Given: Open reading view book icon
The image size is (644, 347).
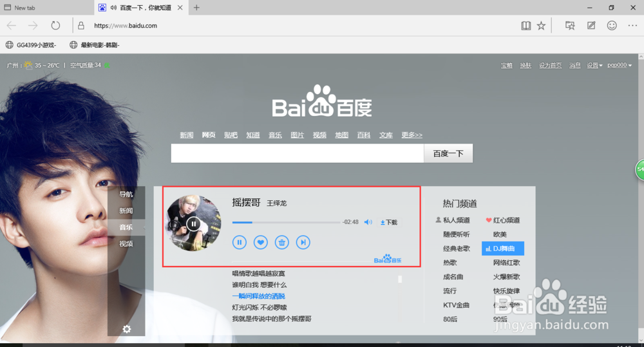Looking at the screenshot, I should (526, 26).
